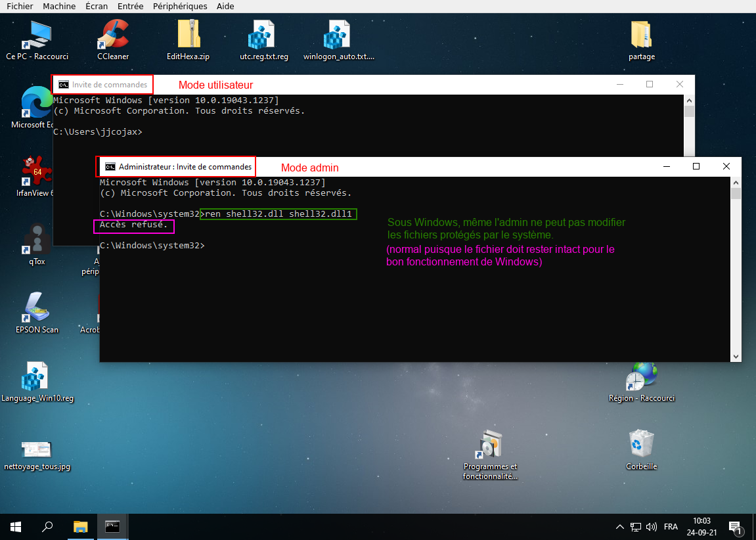756x540 pixels.
Task: Expand the hidden system tray icons chevron
Action: tap(619, 527)
